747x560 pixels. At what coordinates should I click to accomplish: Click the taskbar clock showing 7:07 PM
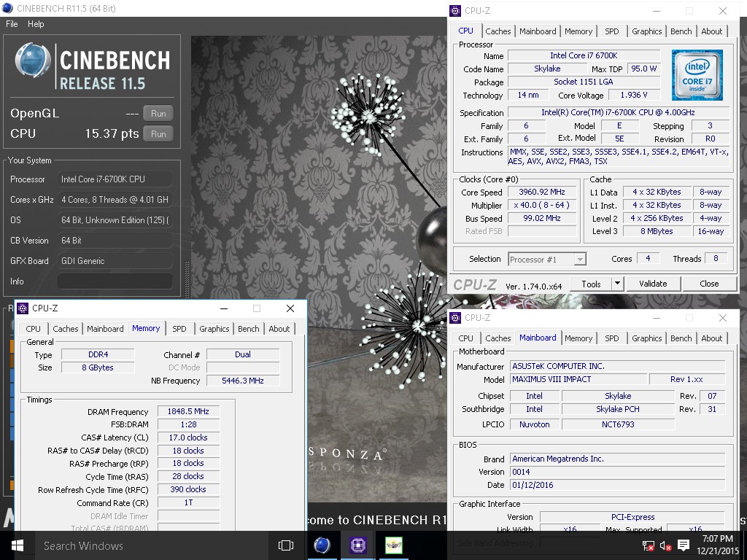[x=718, y=545]
